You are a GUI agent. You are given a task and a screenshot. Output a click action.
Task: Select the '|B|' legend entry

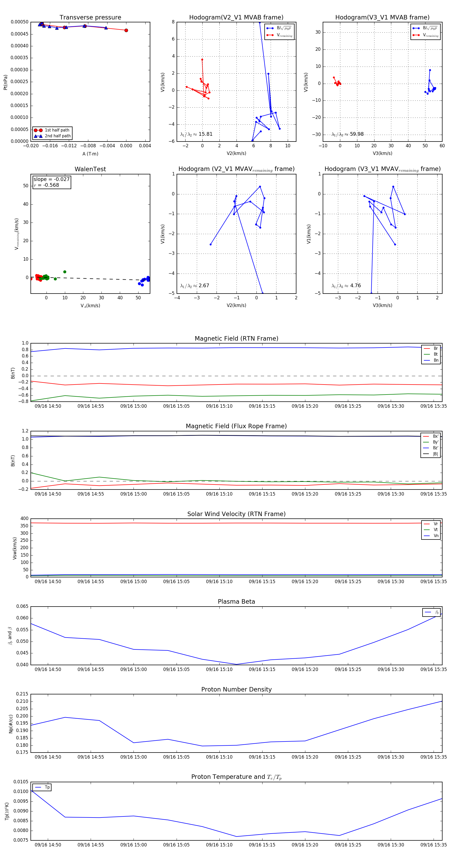point(431,454)
